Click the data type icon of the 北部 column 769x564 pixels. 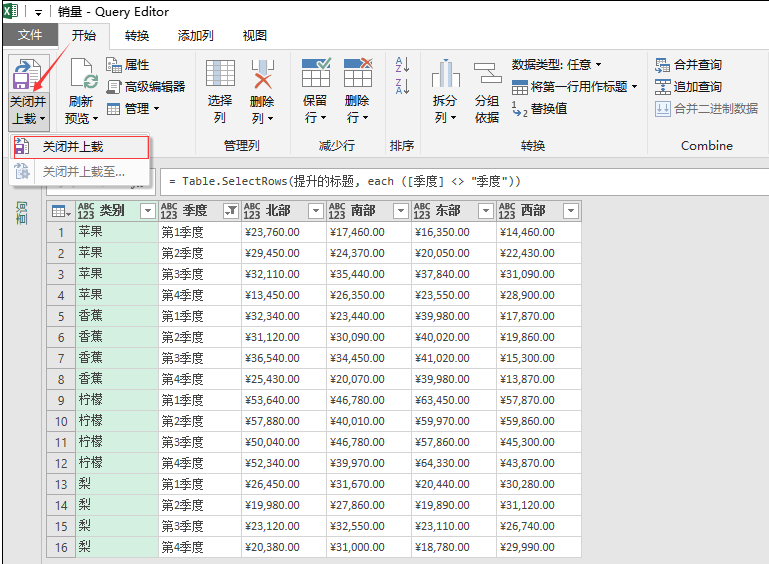point(252,211)
